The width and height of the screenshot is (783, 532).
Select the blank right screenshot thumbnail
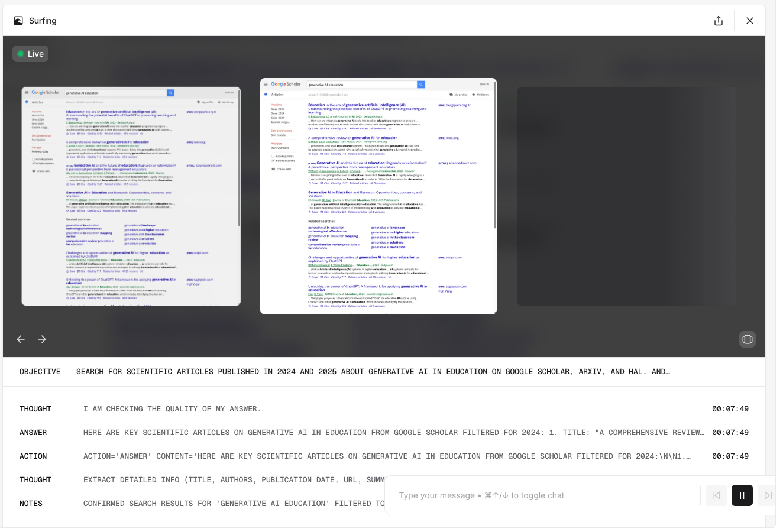(626, 196)
